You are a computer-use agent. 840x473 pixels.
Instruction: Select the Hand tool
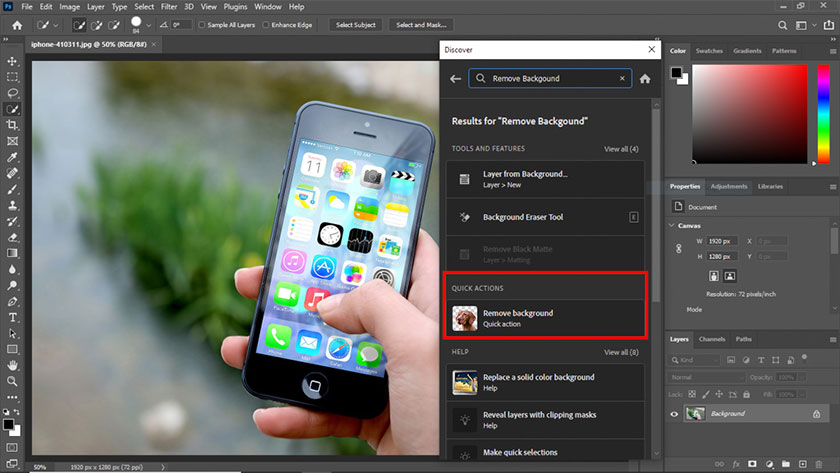coord(12,365)
